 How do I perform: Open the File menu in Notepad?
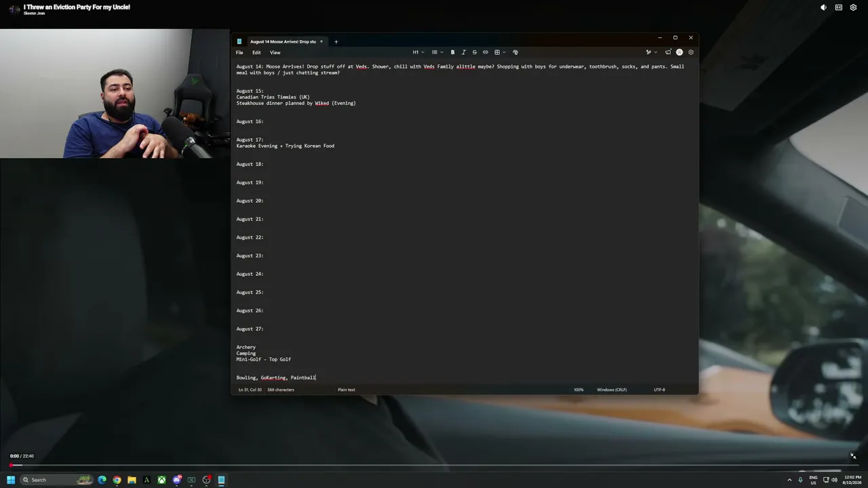[239, 52]
